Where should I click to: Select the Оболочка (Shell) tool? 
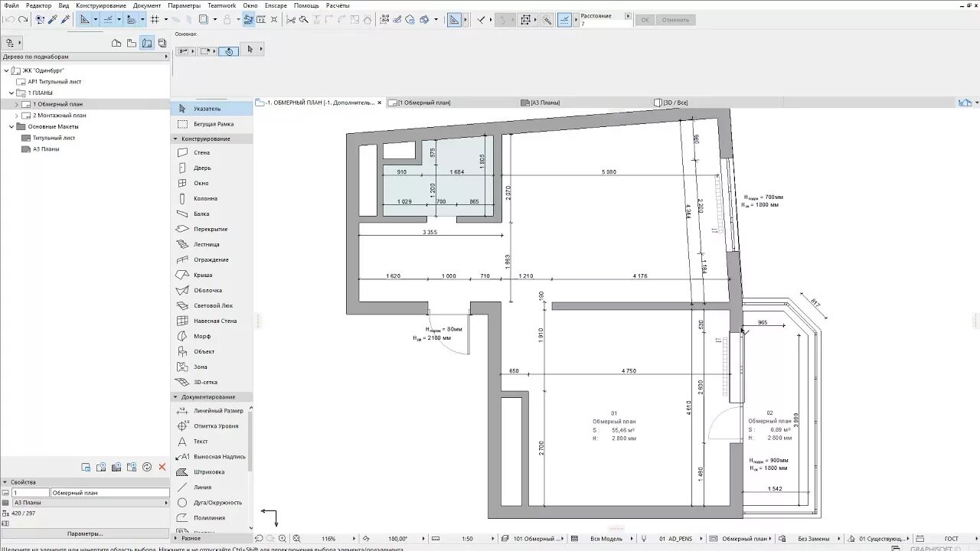211,290
